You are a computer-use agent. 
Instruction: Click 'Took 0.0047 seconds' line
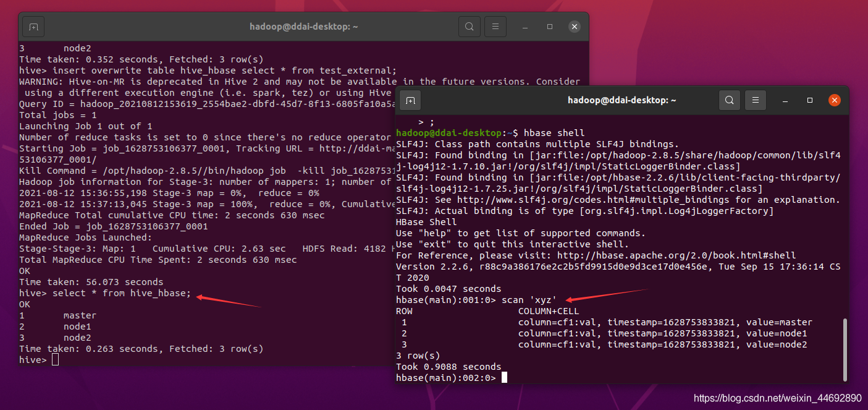tap(449, 289)
